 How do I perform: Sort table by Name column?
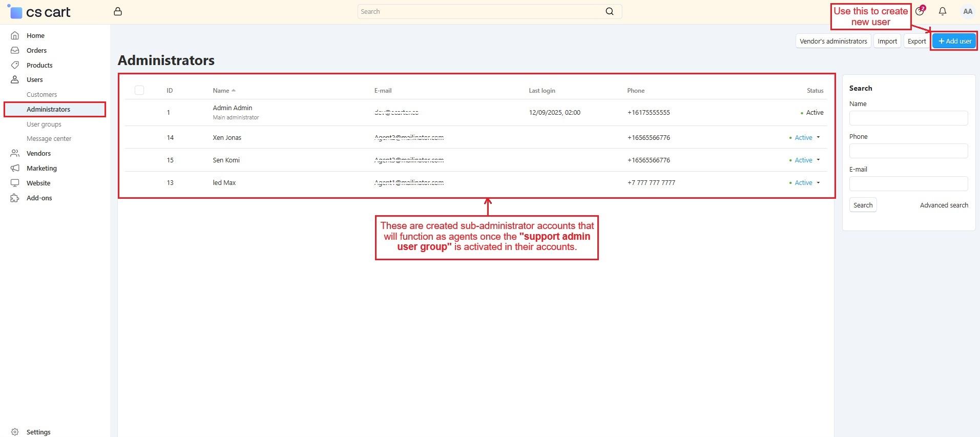point(221,90)
